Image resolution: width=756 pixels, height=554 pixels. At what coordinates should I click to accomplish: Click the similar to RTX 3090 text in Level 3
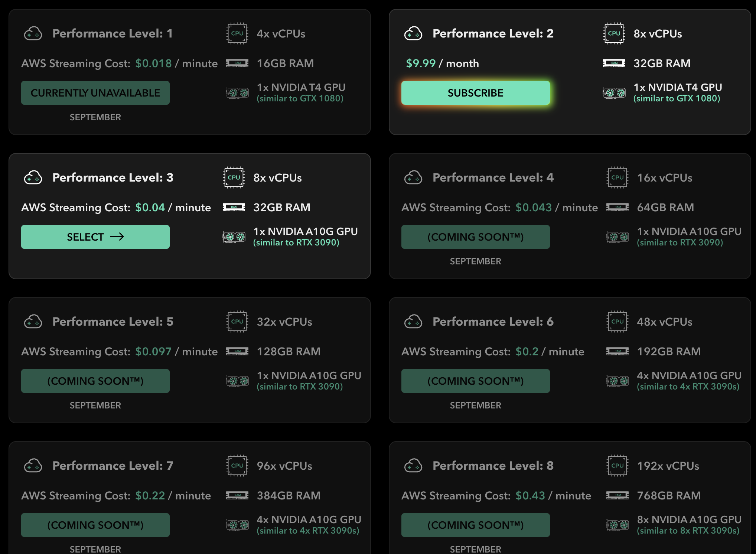[x=296, y=243]
